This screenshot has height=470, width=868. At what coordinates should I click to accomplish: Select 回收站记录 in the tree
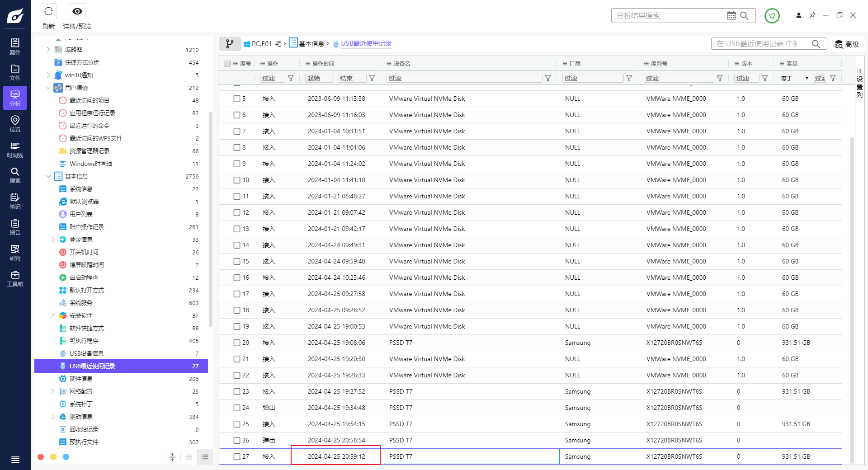tap(84, 429)
